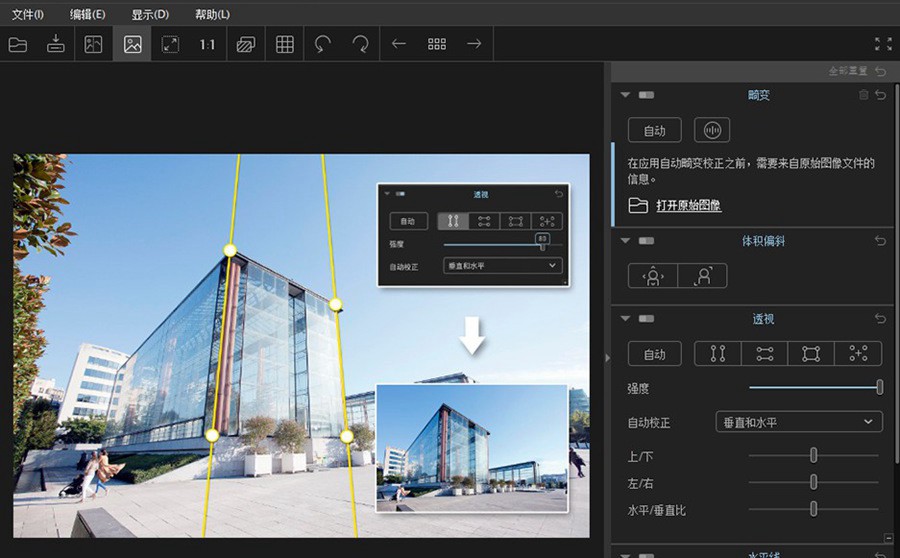Screen dimensions: 900x558
Task: Toggle the grid overlay icon
Action: (x=285, y=44)
